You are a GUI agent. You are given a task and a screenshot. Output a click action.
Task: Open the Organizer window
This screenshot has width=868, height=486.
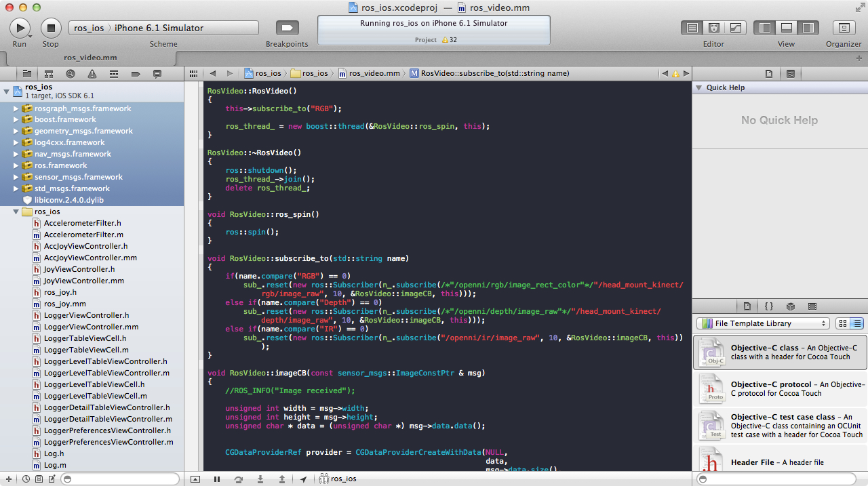coord(844,28)
